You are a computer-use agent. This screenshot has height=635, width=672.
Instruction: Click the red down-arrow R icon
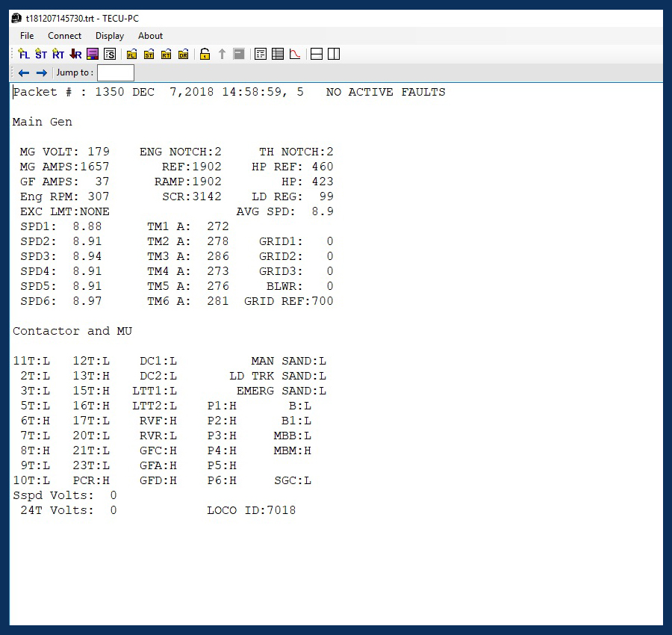tap(75, 54)
